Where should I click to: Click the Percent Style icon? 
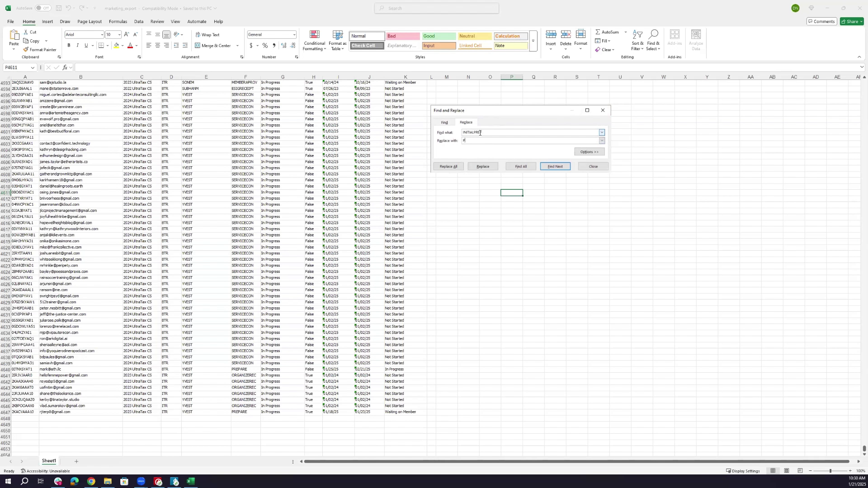click(265, 46)
